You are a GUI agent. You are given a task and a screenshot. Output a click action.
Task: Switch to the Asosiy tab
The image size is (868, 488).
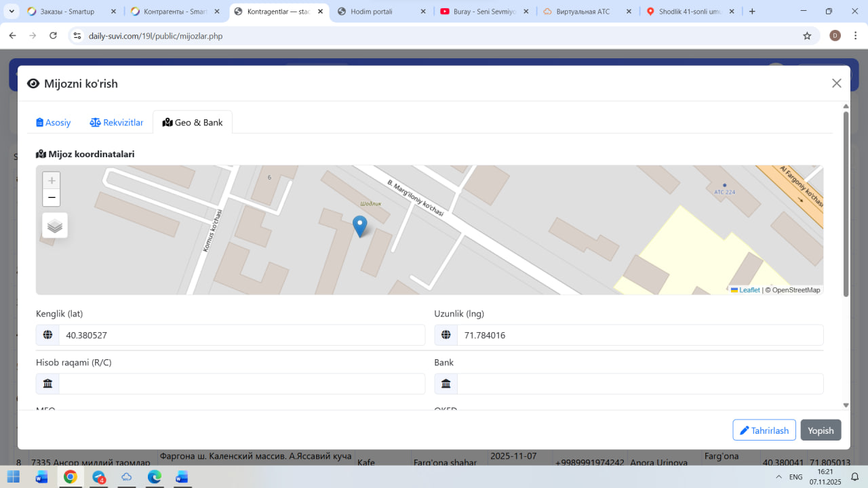tap(54, 123)
